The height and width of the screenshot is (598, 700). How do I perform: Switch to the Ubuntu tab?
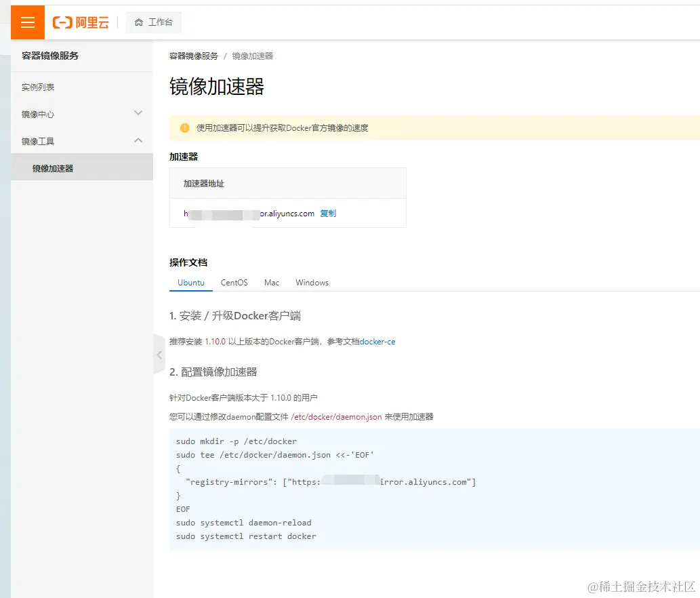[191, 283]
